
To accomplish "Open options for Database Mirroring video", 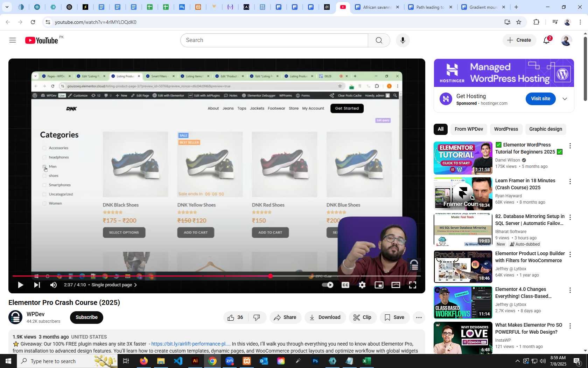I will tap(570, 217).
